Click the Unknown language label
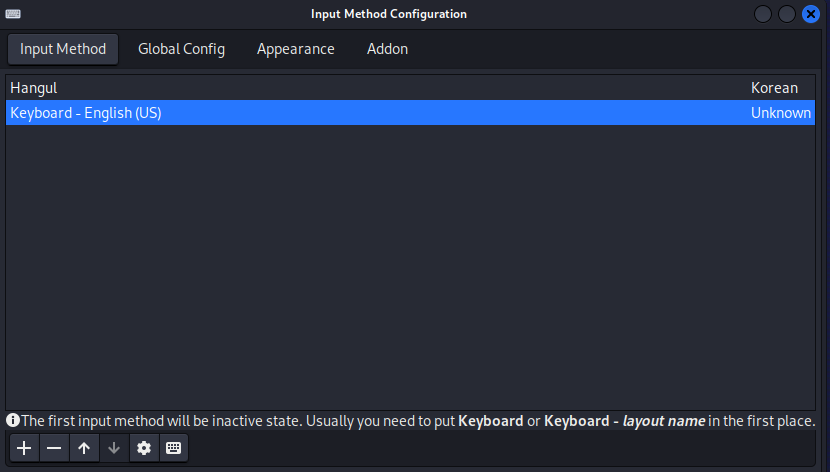This screenshot has height=472, width=830. point(781,113)
